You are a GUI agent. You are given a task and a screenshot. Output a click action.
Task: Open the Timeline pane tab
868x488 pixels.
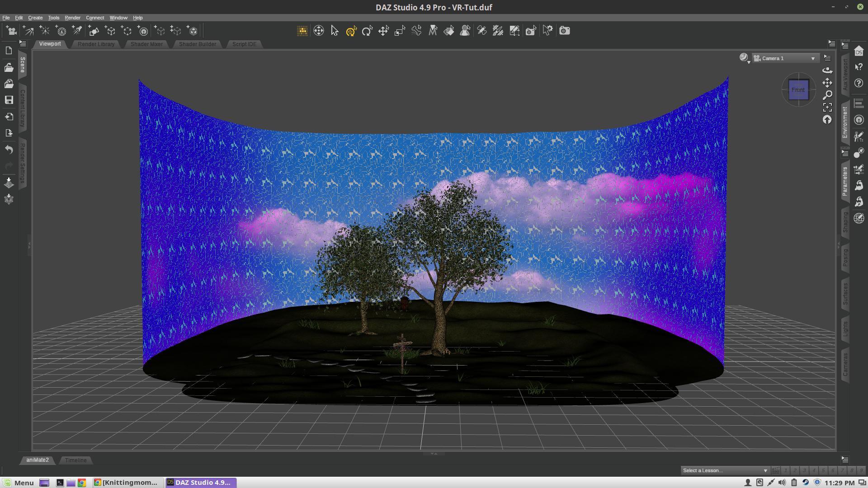[x=75, y=460]
